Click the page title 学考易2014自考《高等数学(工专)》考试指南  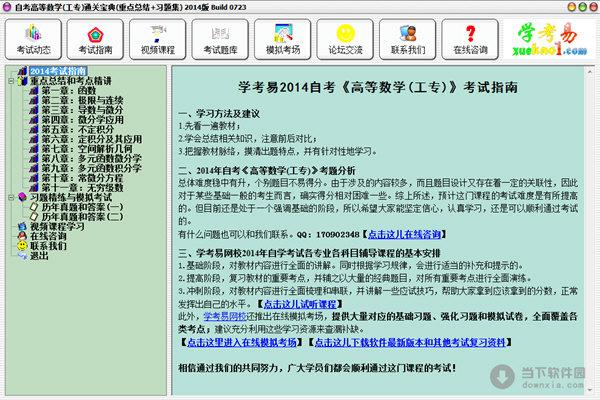click(x=378, y=87)
